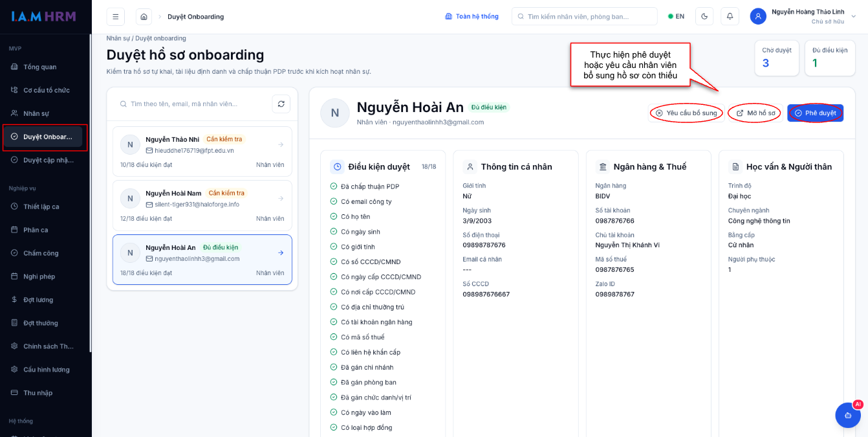Select the Nguyễn Thảo Nhi candidate card

[x=202, y=151]
